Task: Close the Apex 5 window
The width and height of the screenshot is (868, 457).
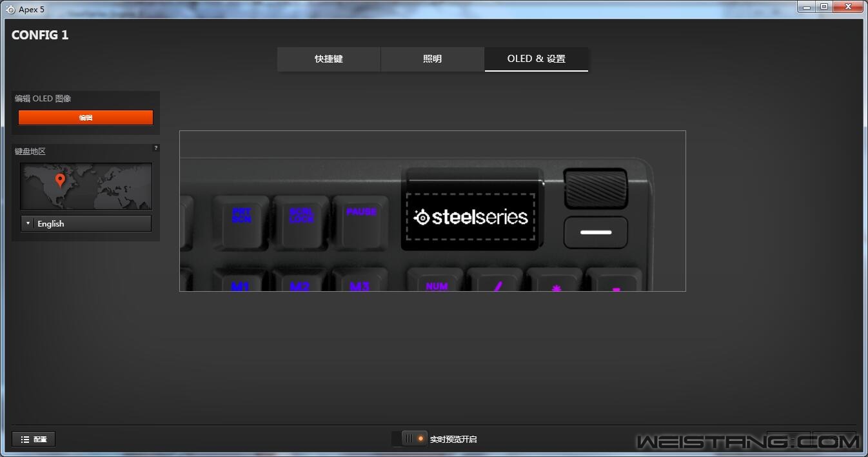Action: (847, 6)
